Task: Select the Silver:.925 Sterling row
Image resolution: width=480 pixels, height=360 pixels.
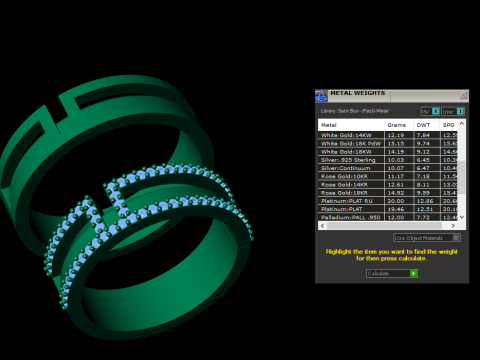Action: coord(388,160)
